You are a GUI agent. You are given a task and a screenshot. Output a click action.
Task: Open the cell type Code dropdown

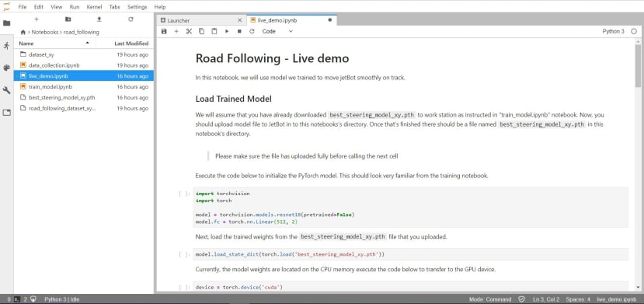coord(277,31)
